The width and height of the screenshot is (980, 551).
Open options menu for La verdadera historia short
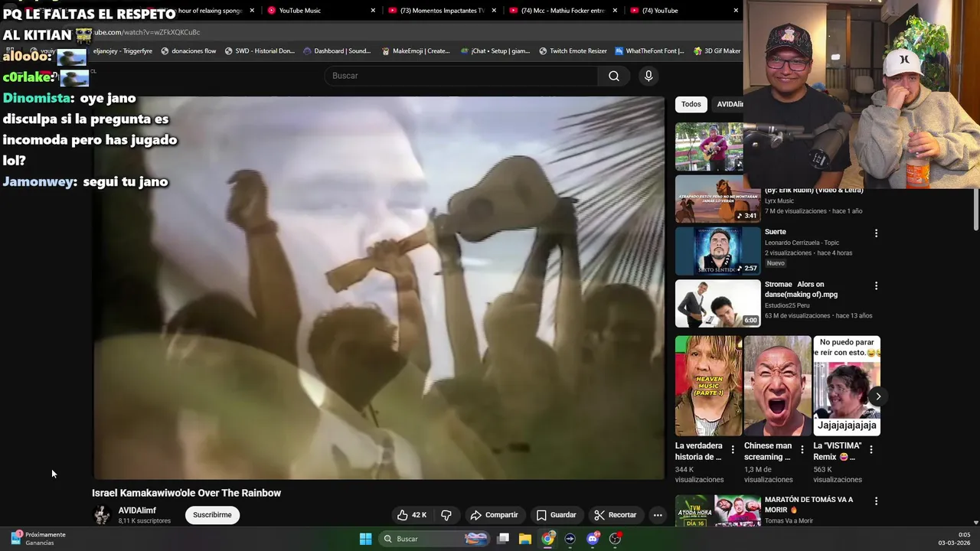coord(733,450)
